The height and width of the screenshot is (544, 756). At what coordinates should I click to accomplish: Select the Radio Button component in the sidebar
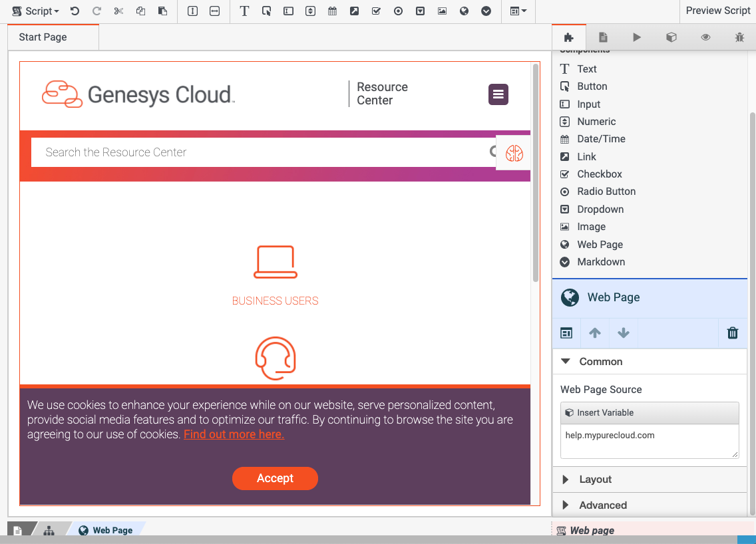pos(605,191)
